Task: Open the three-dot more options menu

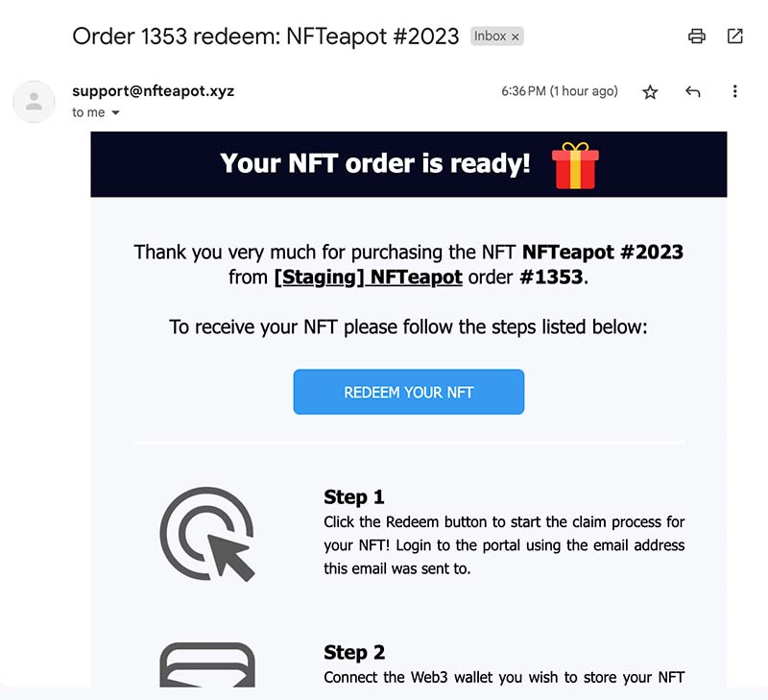Action: pos(734,92)
